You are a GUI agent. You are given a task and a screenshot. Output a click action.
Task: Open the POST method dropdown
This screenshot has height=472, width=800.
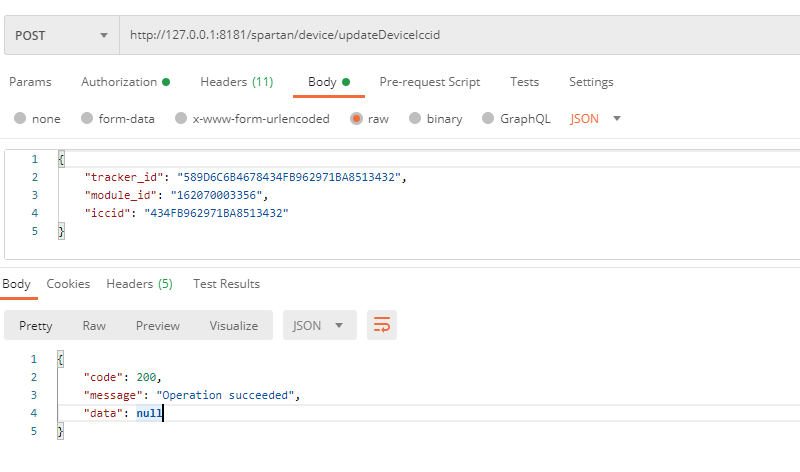tap(61, 35)
